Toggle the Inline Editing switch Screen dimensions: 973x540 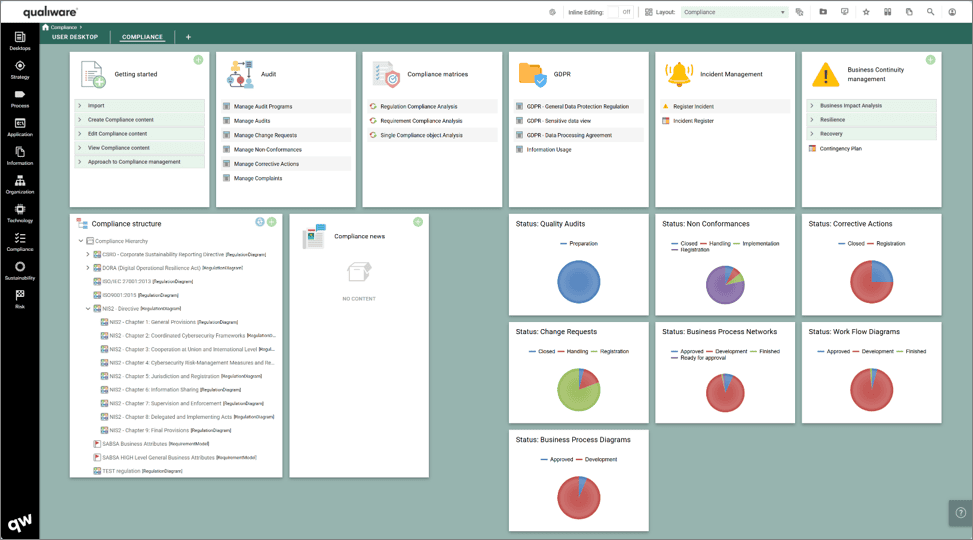[620, 12]
